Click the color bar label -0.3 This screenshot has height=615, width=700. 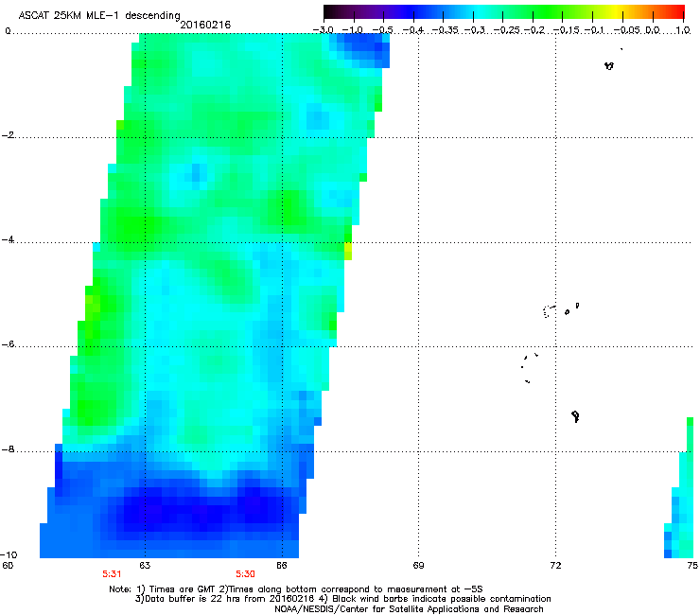475,30
